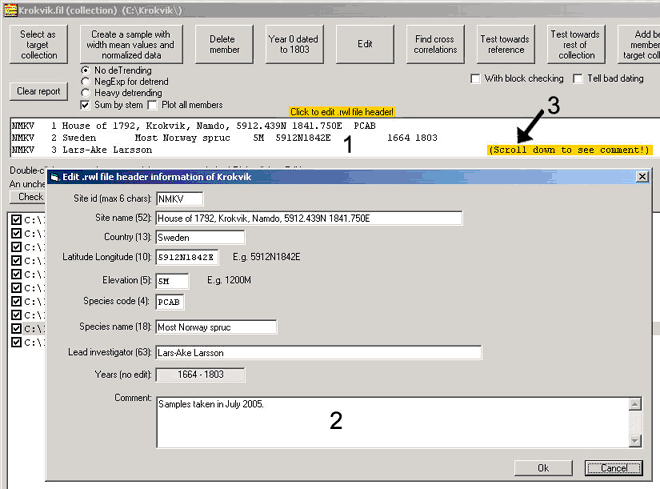This screenshot has width=660, height=489.
Task: Enable With block checking checkbox
Action: (x=475, y=79)
